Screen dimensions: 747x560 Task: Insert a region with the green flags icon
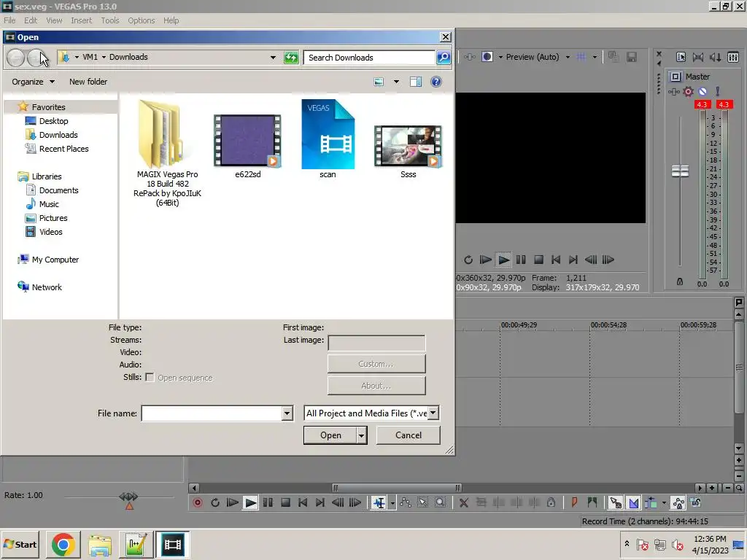pos(592,503)
